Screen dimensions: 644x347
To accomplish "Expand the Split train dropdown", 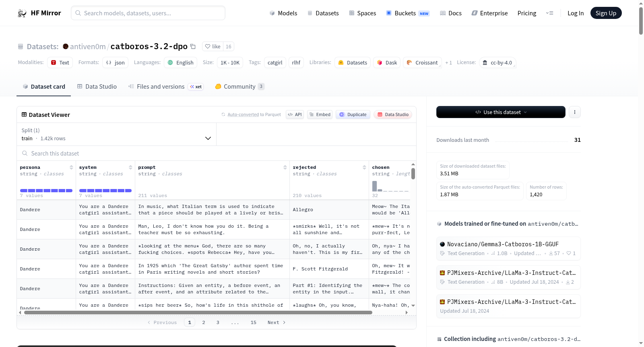I will pos(117,134).
